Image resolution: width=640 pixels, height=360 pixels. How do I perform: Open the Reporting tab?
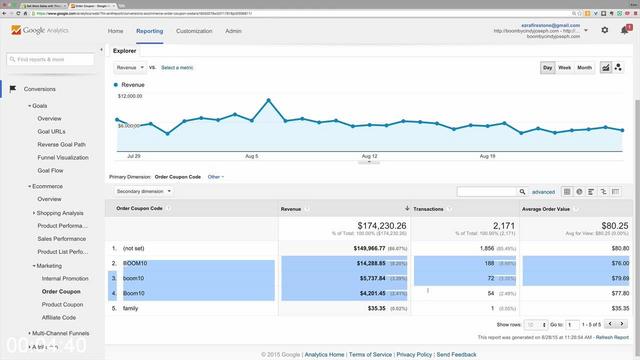[x=149, y=31]
